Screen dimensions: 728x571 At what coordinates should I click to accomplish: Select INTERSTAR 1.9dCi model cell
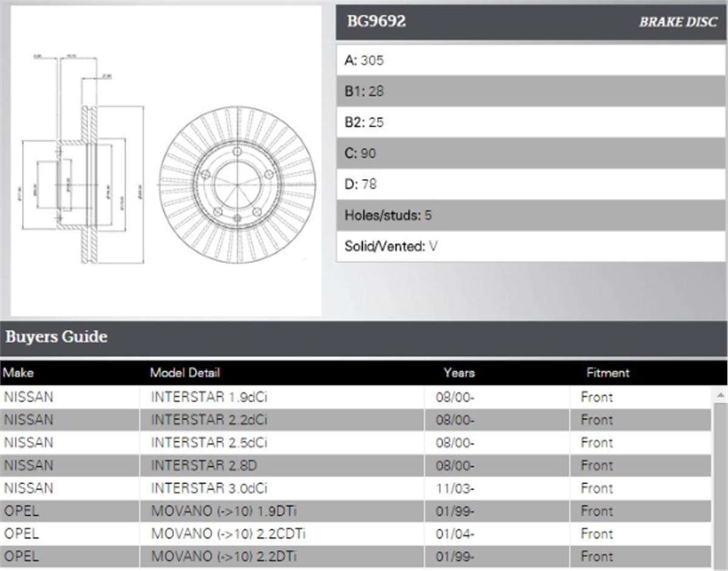click(282, 397)
